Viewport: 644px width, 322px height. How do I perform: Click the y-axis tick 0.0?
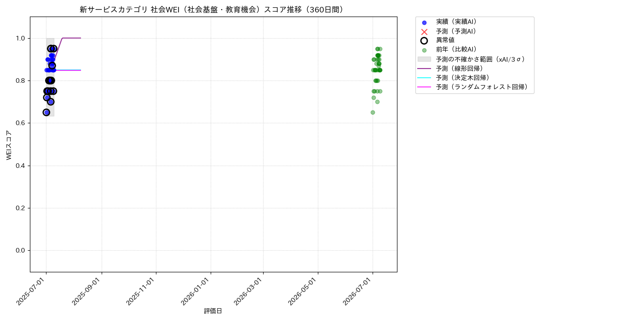21,250
